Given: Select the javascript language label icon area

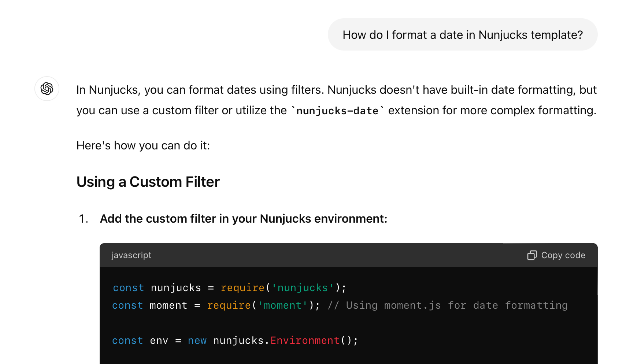Looking at the screenshot, I should 131,255.
